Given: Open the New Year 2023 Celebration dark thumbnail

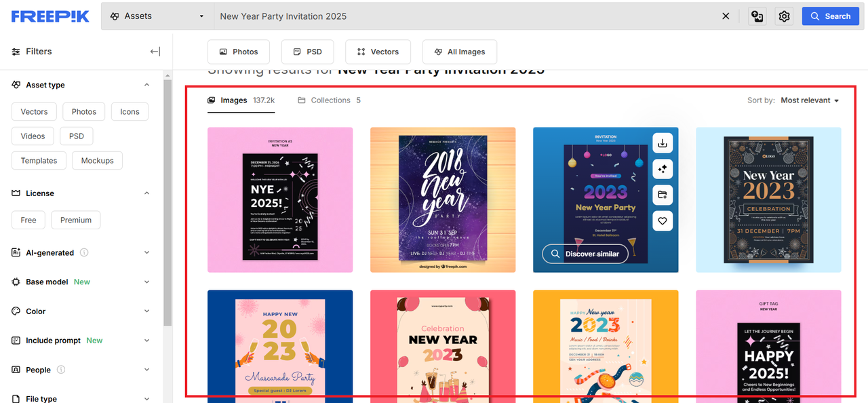Looking at the screenshot, I should (x=768, y=200).
